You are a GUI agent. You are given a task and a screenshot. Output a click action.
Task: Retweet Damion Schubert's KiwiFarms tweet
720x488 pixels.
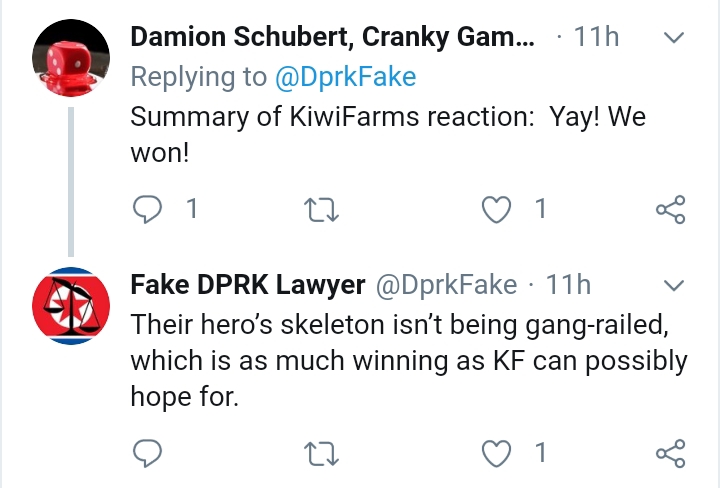tap(321, 210)
